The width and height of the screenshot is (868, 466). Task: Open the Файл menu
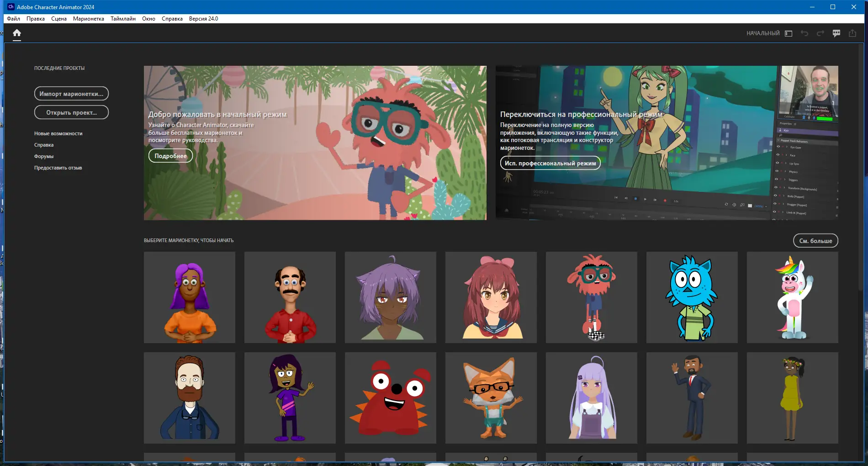[13, 18]
